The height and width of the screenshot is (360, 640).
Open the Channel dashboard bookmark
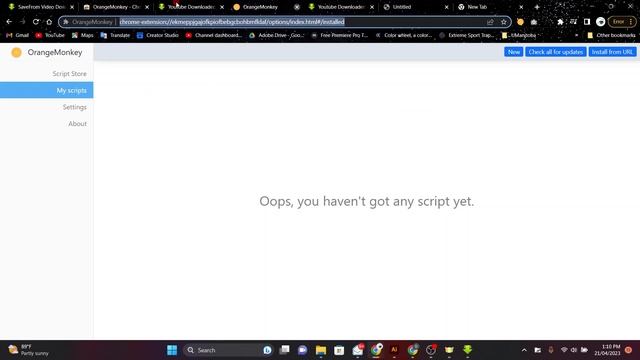(214, 35)
